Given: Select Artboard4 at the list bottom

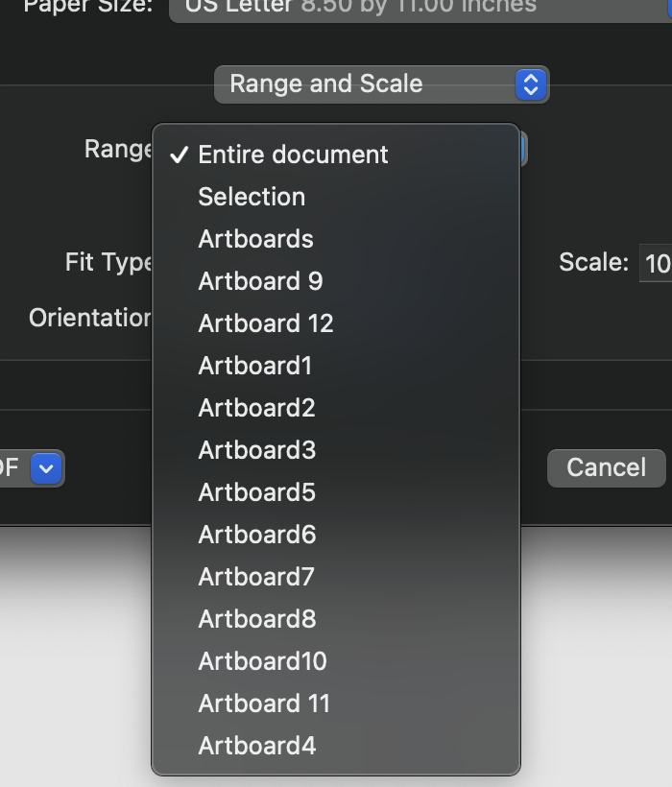Looking at the screenshot, I should tap(335, 746).
